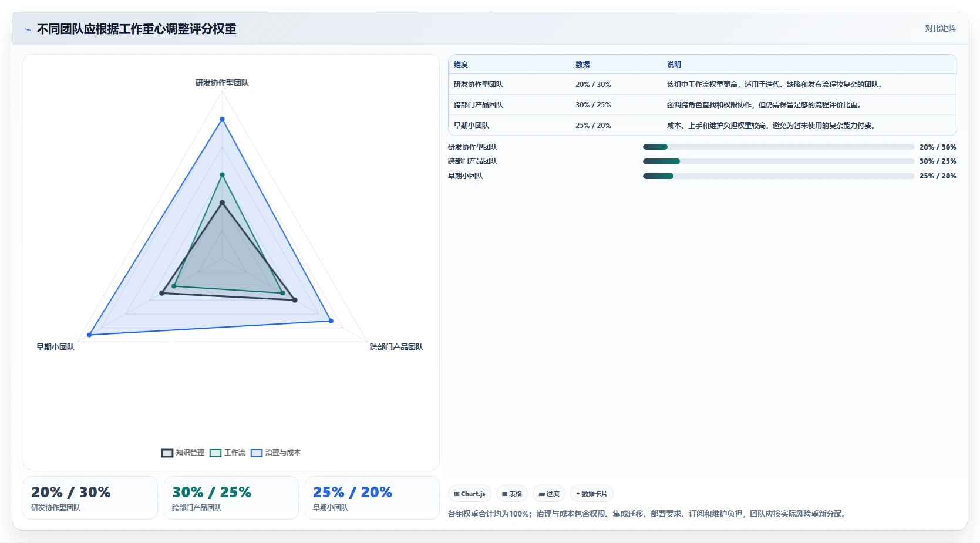The width and height of the screenshot is (980, 543).
Task: Click the 说明 column header
Action: click(674, 65)
